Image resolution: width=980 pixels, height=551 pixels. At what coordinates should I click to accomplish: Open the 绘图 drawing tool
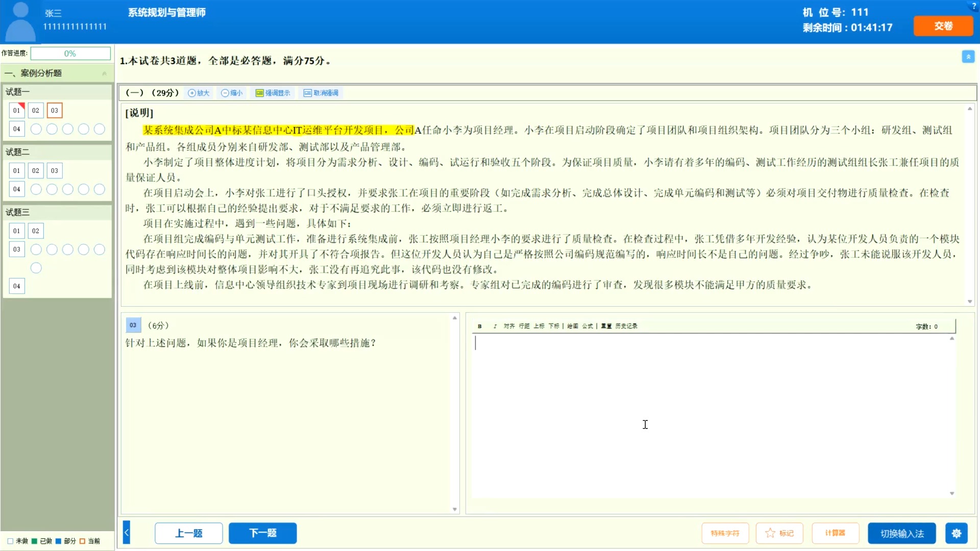pyautogui.click(x=573, y=326)
